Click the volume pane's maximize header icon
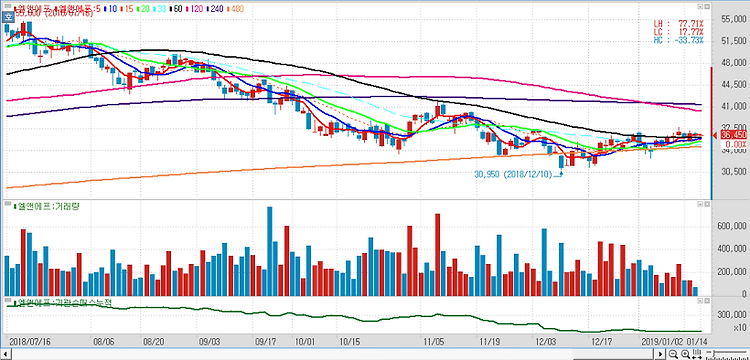The width and height of the screenshot is (750, 360). click(706, 204)
